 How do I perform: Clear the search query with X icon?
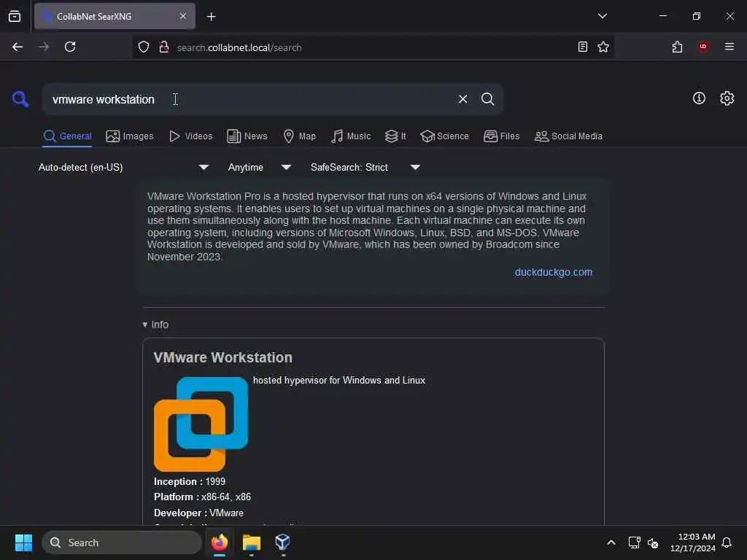[x=462, y=99]
